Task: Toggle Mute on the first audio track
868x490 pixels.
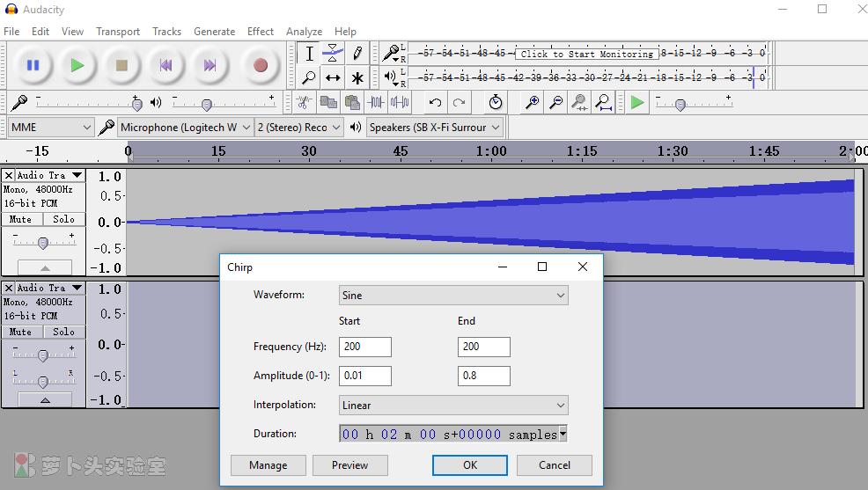Action: click(x=20, y=219)
